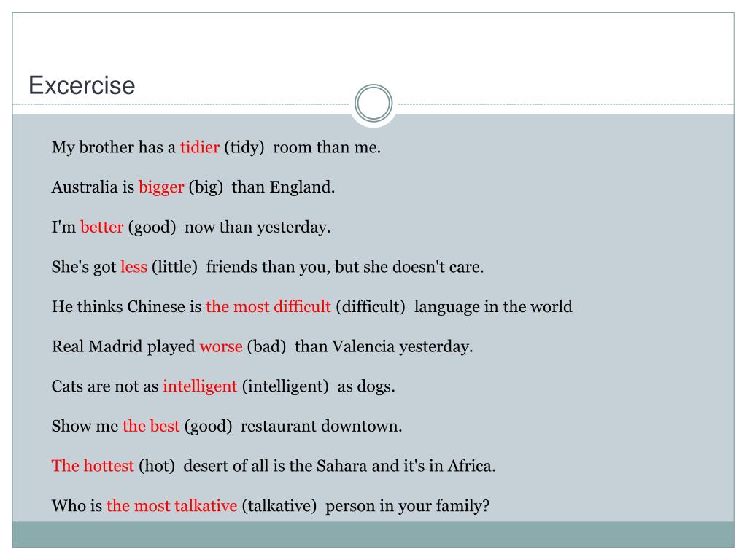Click the red word bigger
747x560 pixels.
pos(161,187)
